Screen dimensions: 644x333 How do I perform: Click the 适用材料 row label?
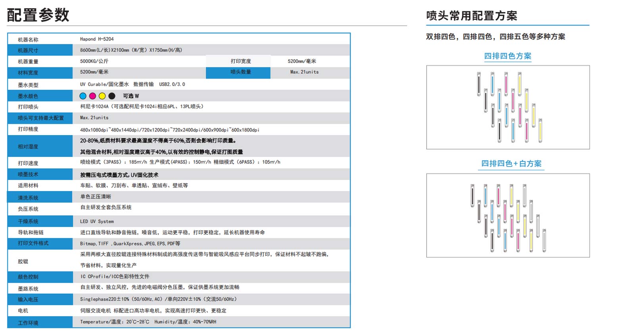pos(28,186)
